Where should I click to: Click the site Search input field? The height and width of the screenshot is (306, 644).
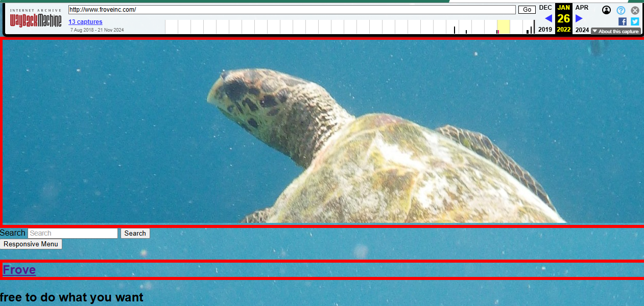[x=73, y=233]
